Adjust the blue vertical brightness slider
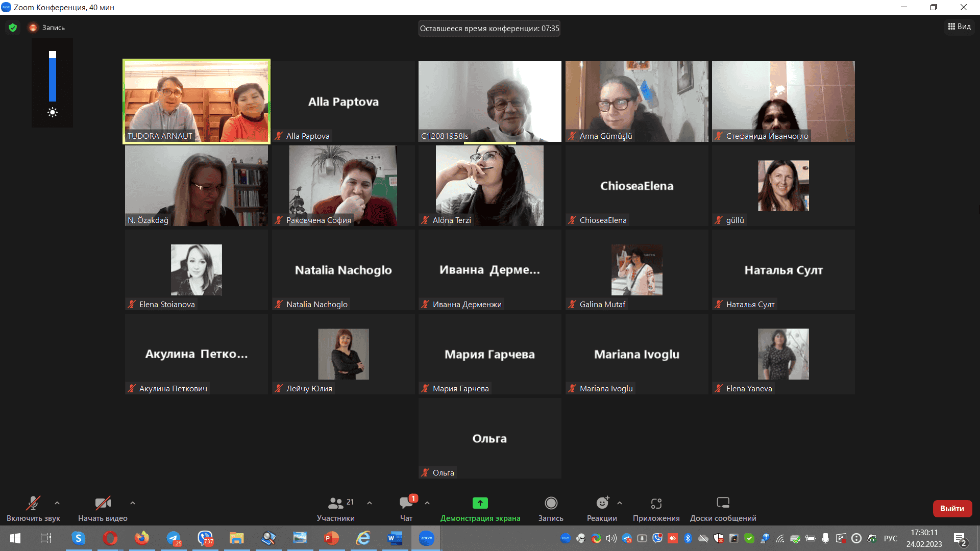 click(x=53, y=77)
